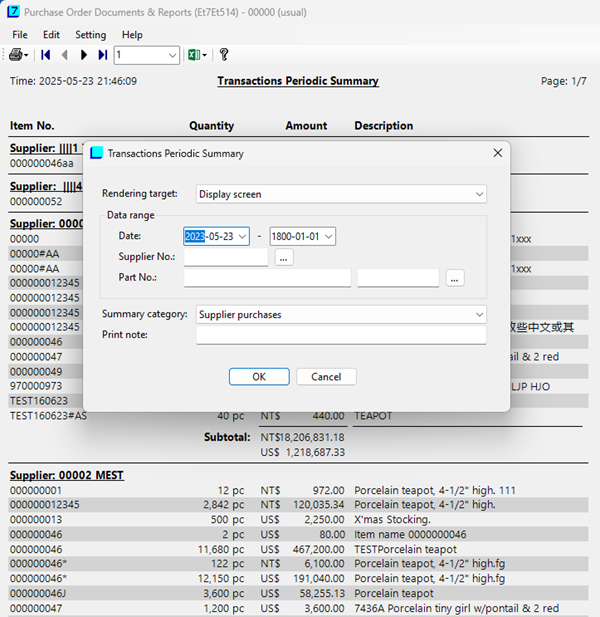Viewport: 600px width, 617px height.
Task: Advance to the next page arrow
Action: pyautogui.click(x=84, y=55)
